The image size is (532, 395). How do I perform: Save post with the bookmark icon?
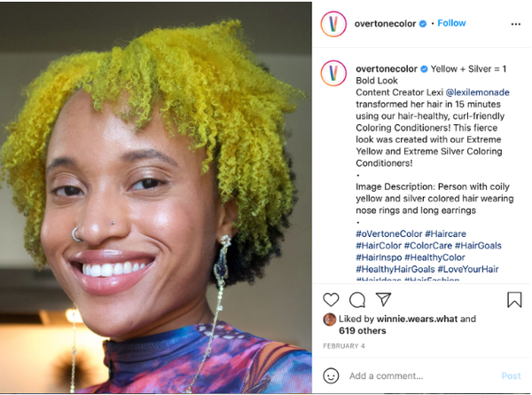point(514,299)
